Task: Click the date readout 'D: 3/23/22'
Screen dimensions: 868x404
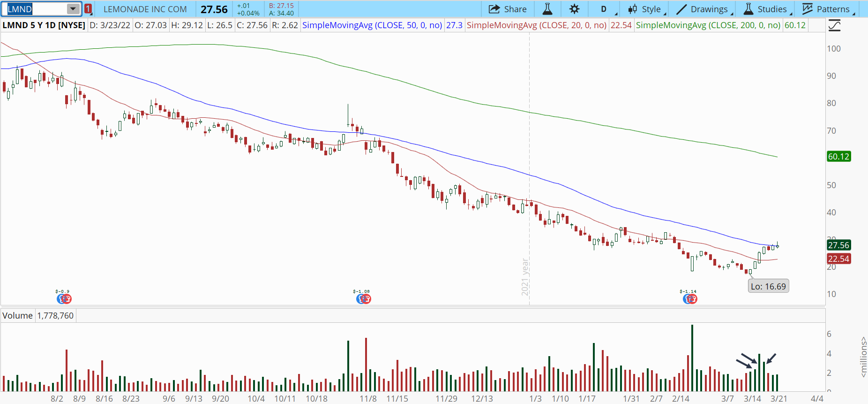Action: point(110,25)
